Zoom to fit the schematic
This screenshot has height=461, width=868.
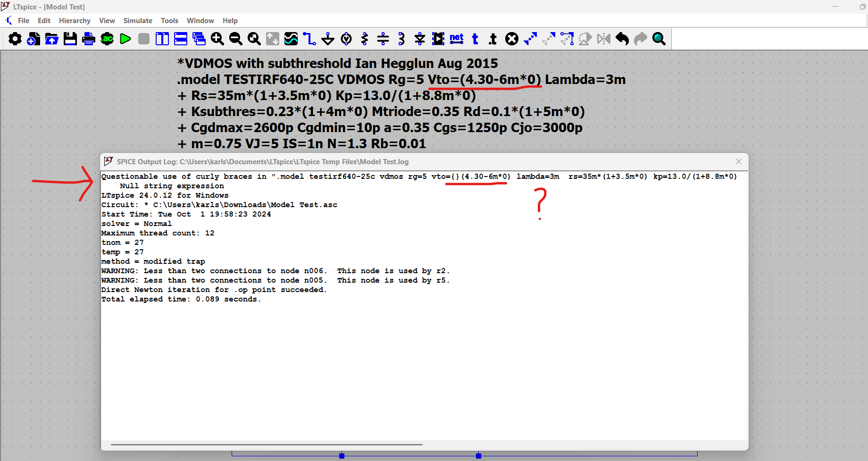(x=254, y=39)
